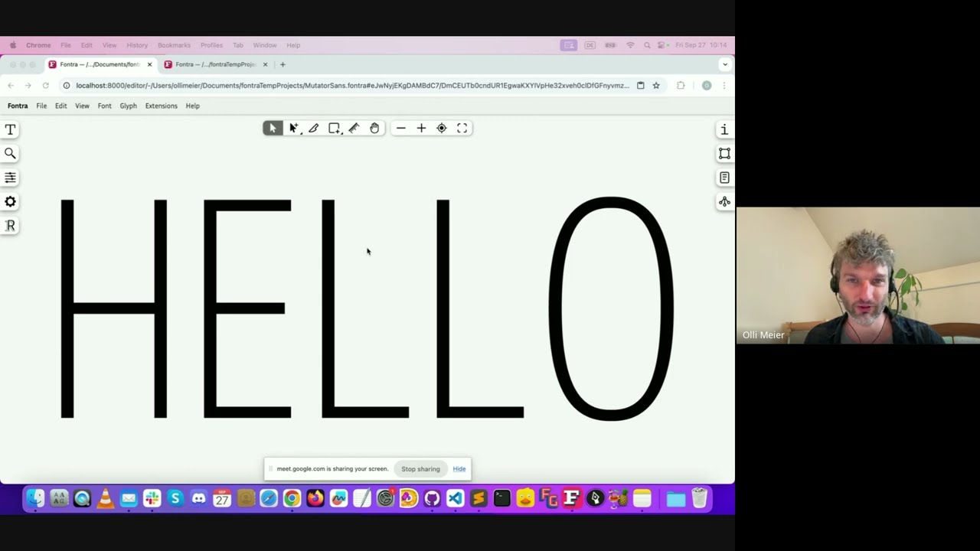Click the localhost URL address bar

coord(352,86)
